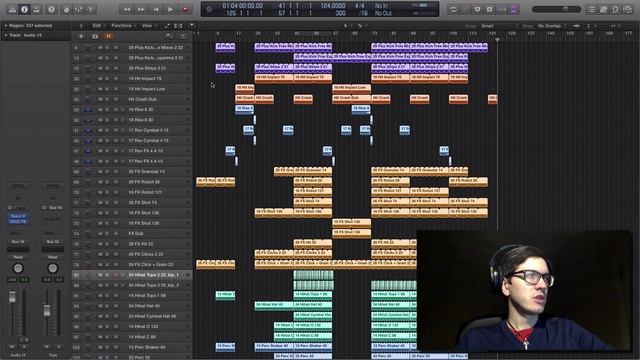This screenshot has width=640, height=360.
Task: Open the Smart Controls icon
Action: (66, 9)
